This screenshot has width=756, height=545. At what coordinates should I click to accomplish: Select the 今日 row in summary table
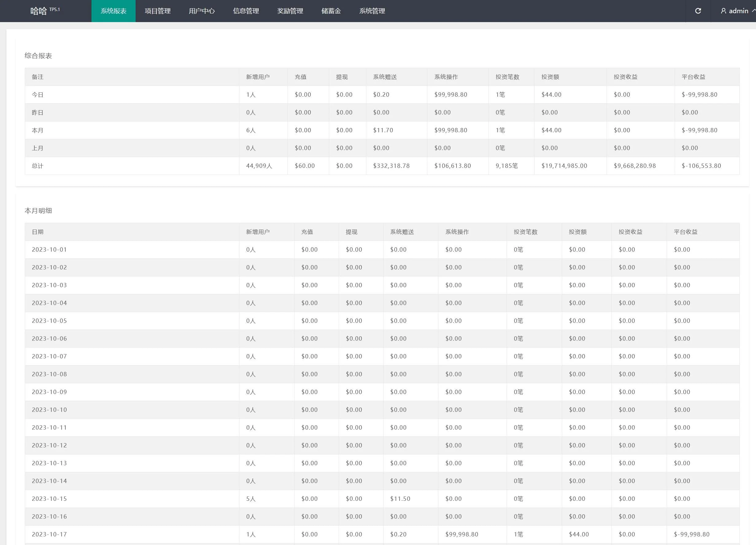point(37,95)
